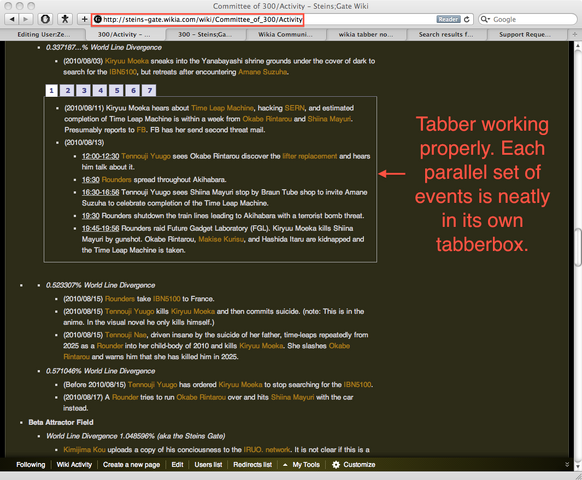Open the Shiina Mayuri link in 2010/08/11 entry
The height and width of the screenshot is (480, 582).
[x=329, y=119]
